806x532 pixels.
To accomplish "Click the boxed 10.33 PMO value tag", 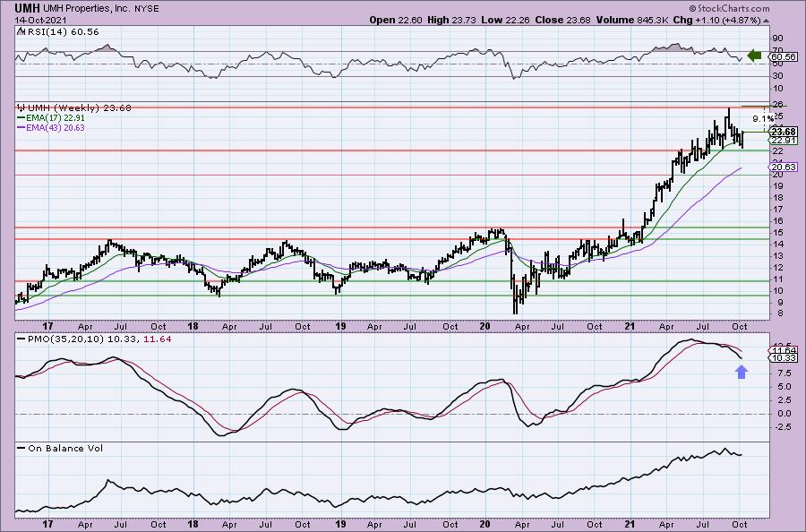I will [x=785, y=357].
